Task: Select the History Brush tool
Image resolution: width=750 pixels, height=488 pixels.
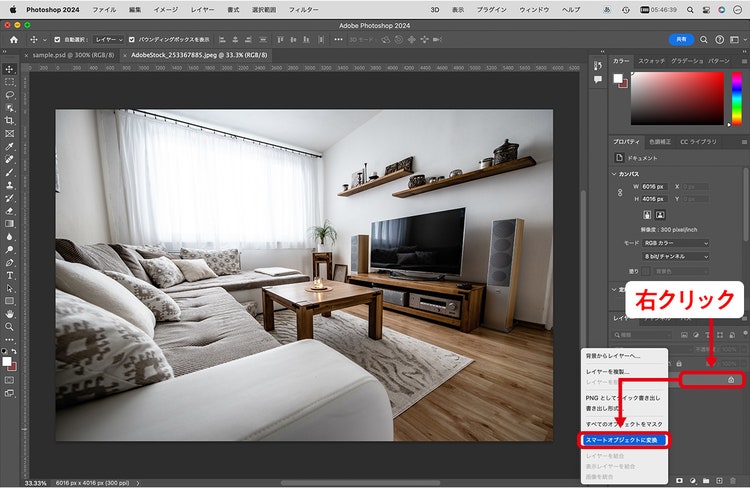Action: (x=9, y=198)
